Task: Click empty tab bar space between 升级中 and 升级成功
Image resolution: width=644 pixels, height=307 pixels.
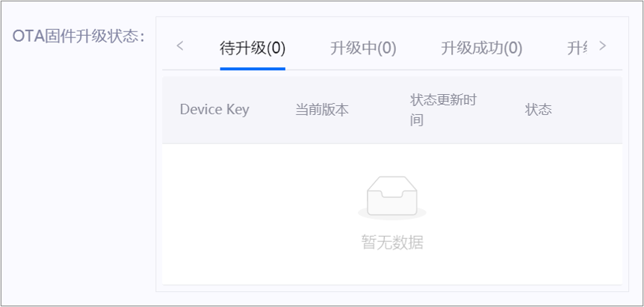Action: 418,49
